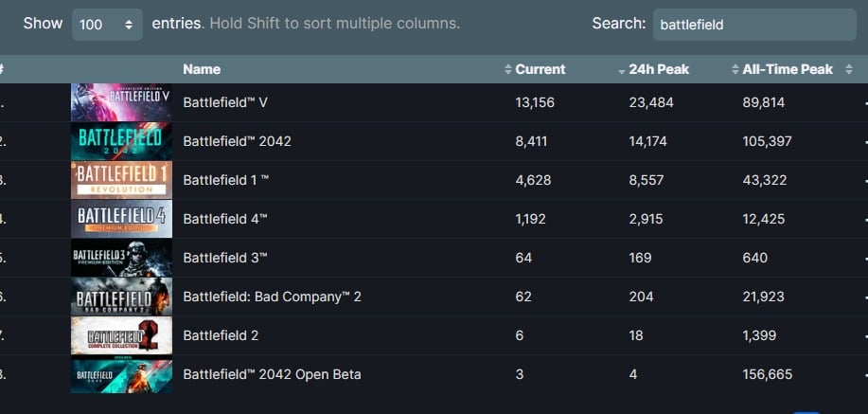The image size is (868, 414).
Task: Select Battlefield 2 current value 6
Action: tap(519, 335)
